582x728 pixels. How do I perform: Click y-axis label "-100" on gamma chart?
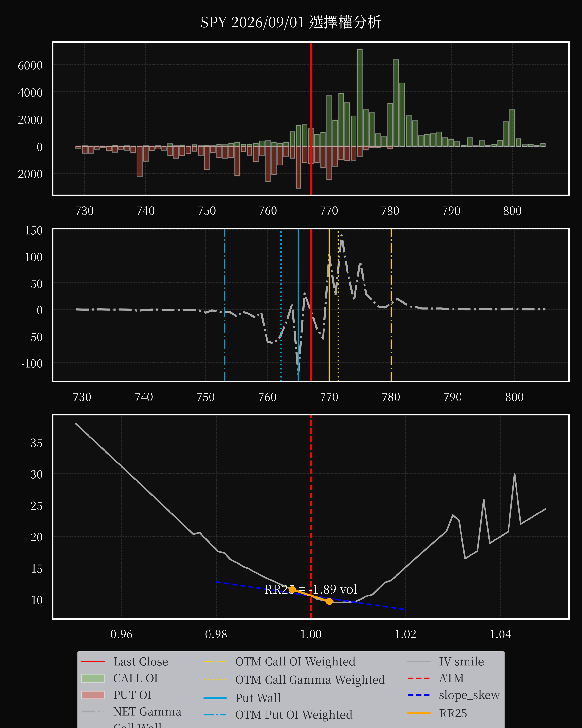32,364
